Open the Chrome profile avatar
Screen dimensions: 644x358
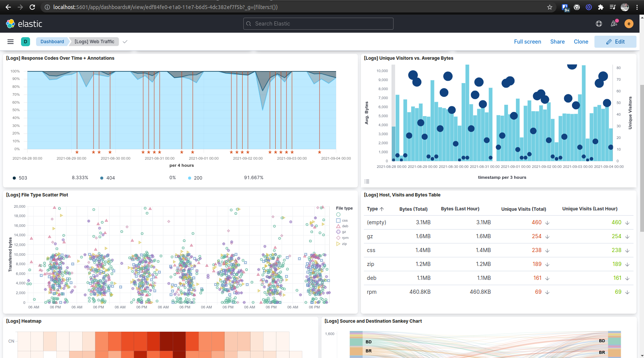[x=625, y=7]
